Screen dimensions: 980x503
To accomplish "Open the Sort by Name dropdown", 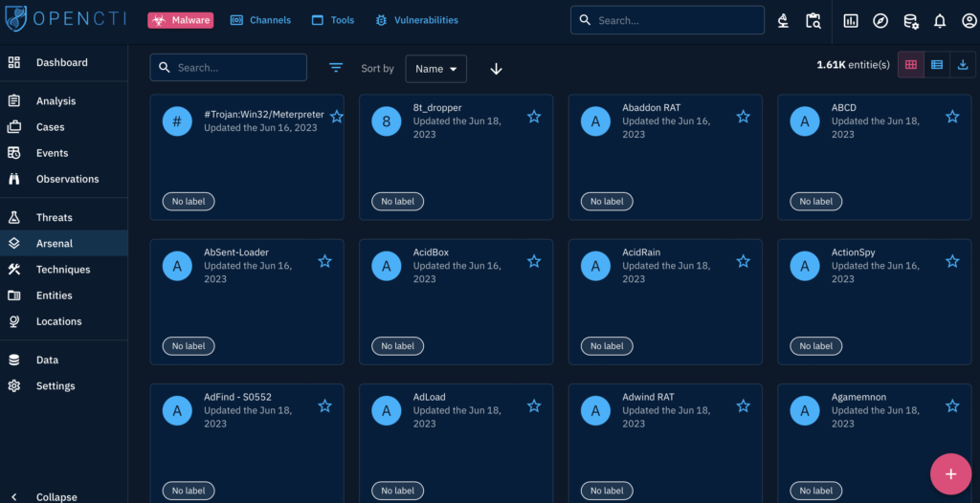I will (x=435, y=69).
